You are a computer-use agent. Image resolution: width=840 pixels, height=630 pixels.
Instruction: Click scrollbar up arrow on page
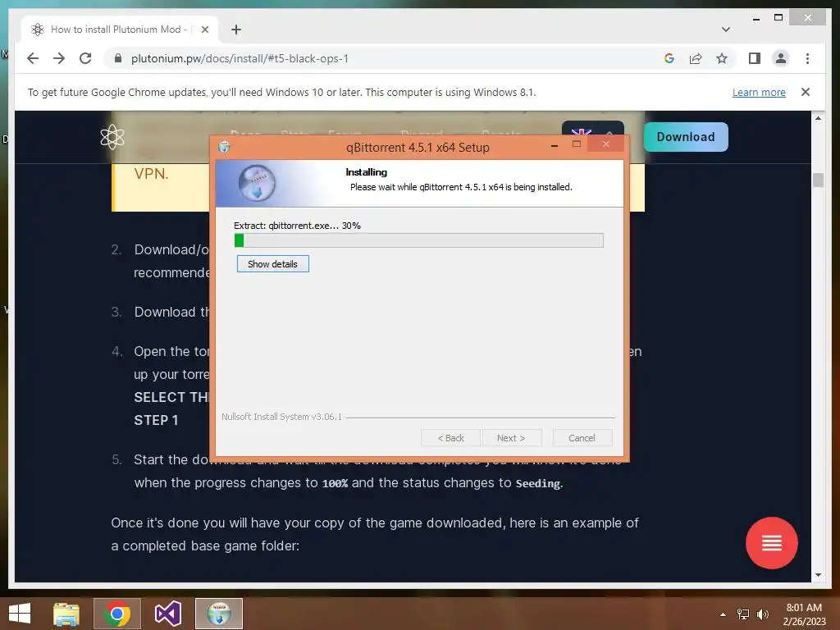click(x=818, y=118)
